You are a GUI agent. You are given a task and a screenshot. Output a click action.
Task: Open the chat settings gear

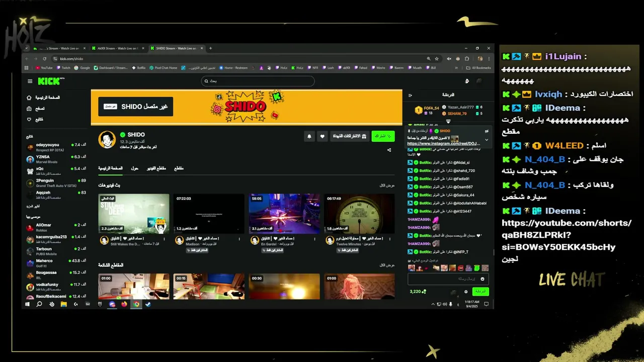466,292
